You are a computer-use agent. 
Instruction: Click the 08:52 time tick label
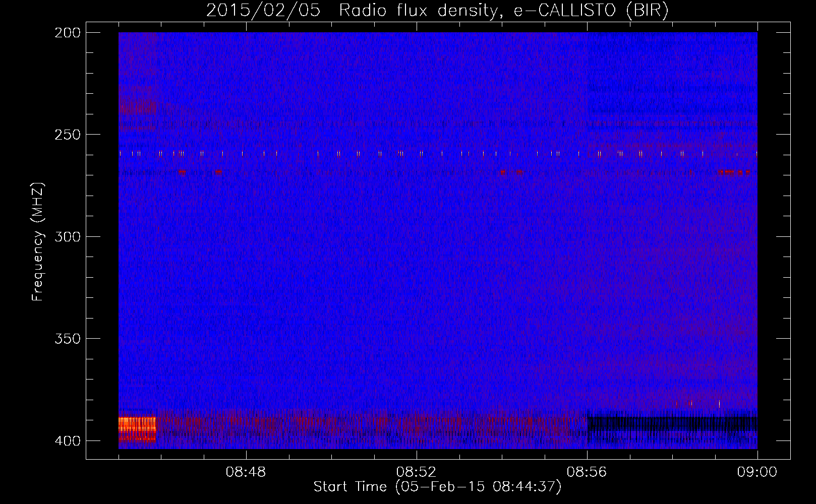tap(417, 472)
